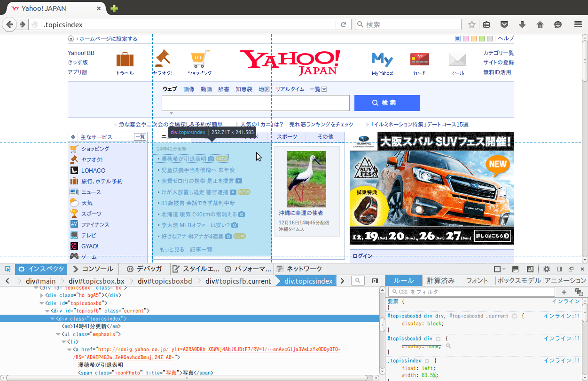This screenshot has width=588, height=381.
Task: Click the element picker icon in devtools
Action: 8,269
